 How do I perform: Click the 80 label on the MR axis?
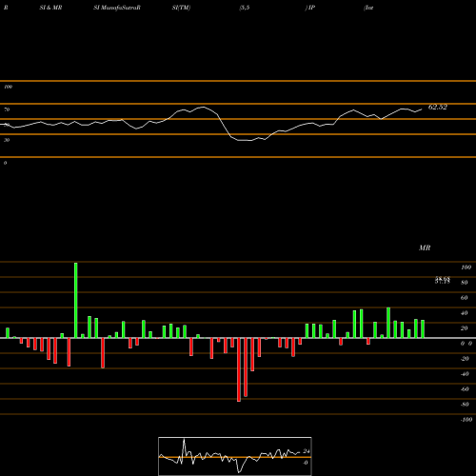465,283
